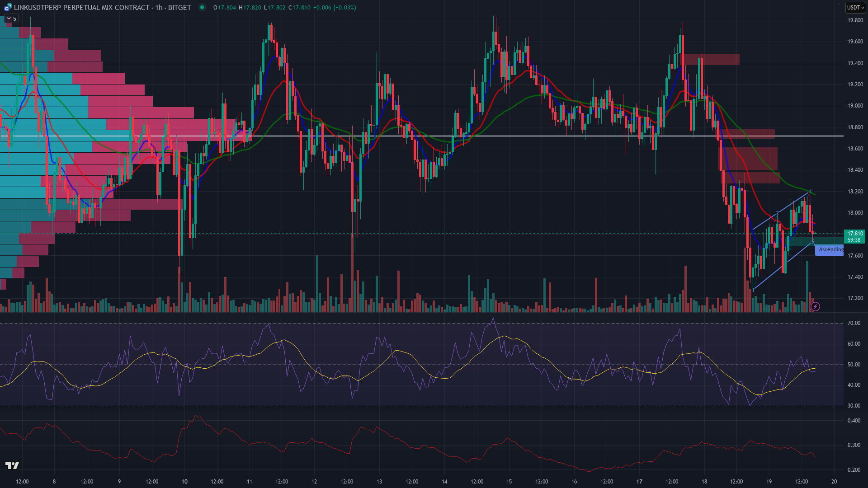The image size is (868, 488).
Task: Click the green market status indicator dot
Action: [x=202, y=7]
